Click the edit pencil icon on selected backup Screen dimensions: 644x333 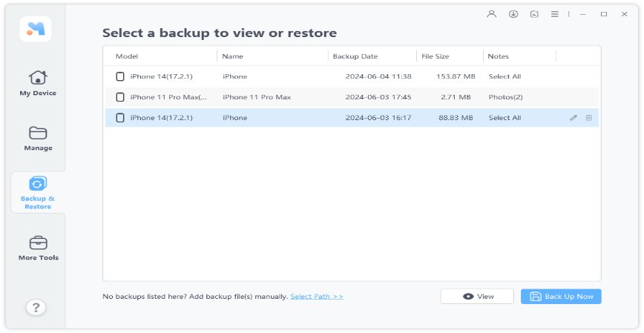574,118
